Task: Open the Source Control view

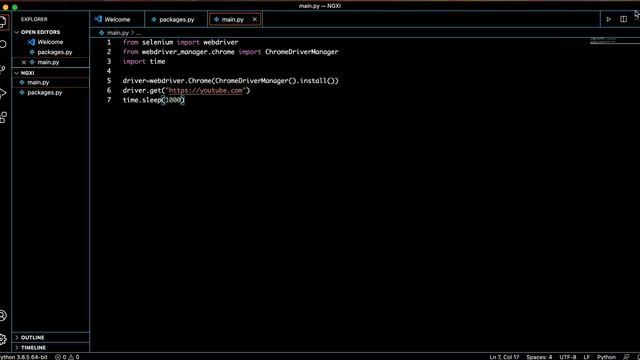Action: click(3, 69)
